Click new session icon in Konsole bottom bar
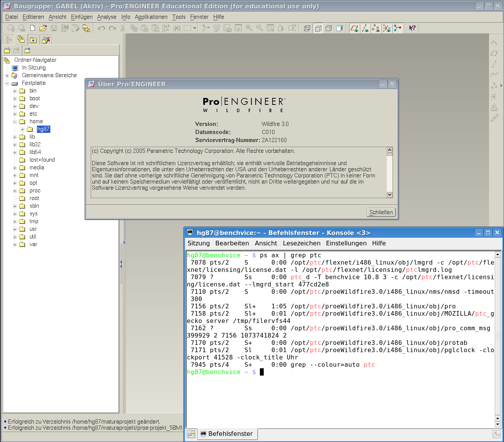 click(x=191, y=434)
